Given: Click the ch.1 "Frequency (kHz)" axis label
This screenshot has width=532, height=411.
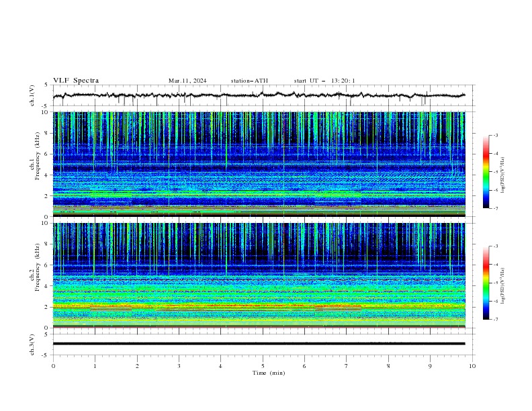Looking at the screenshot, I should tap(38, 156).
